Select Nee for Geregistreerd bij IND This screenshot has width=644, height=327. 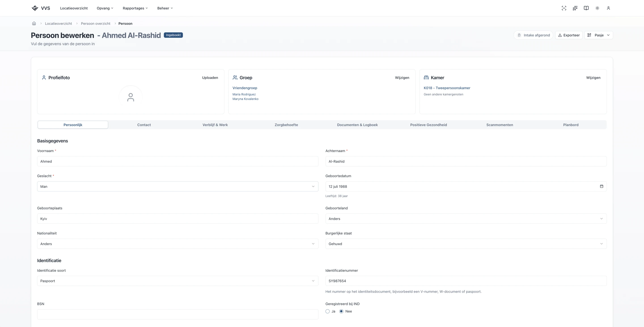(x=341, y=311)
